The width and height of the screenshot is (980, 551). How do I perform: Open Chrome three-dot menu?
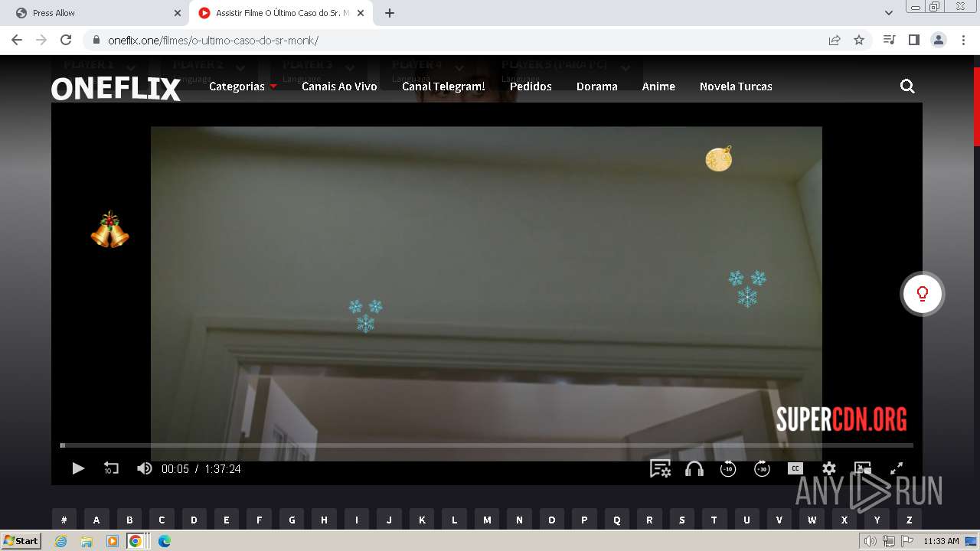962,40
